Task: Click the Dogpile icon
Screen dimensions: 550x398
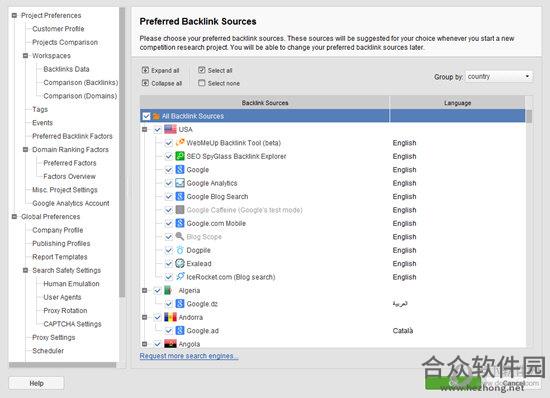Action: [180, 250]
